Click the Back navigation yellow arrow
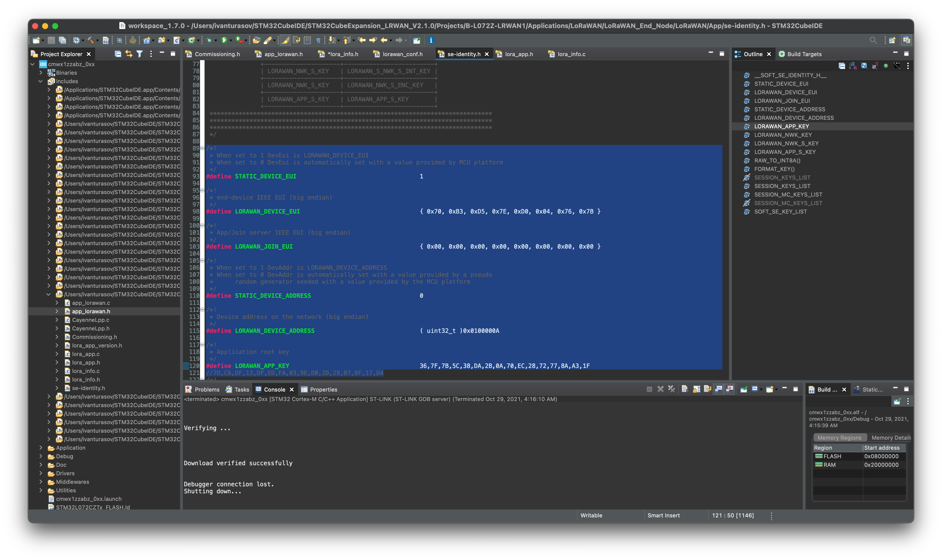 click(384, 40)
